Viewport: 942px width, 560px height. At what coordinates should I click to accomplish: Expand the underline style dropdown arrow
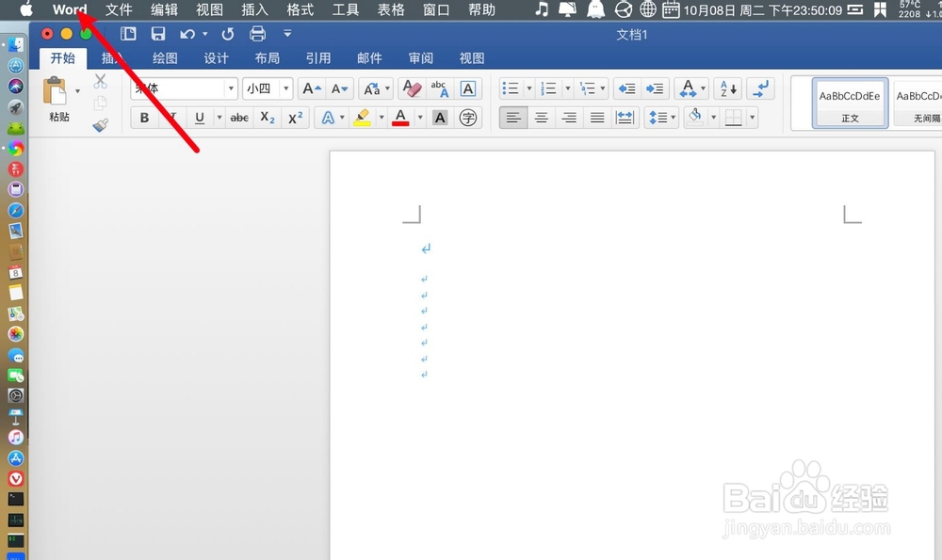pyautogui.click(x=219, y=118)
